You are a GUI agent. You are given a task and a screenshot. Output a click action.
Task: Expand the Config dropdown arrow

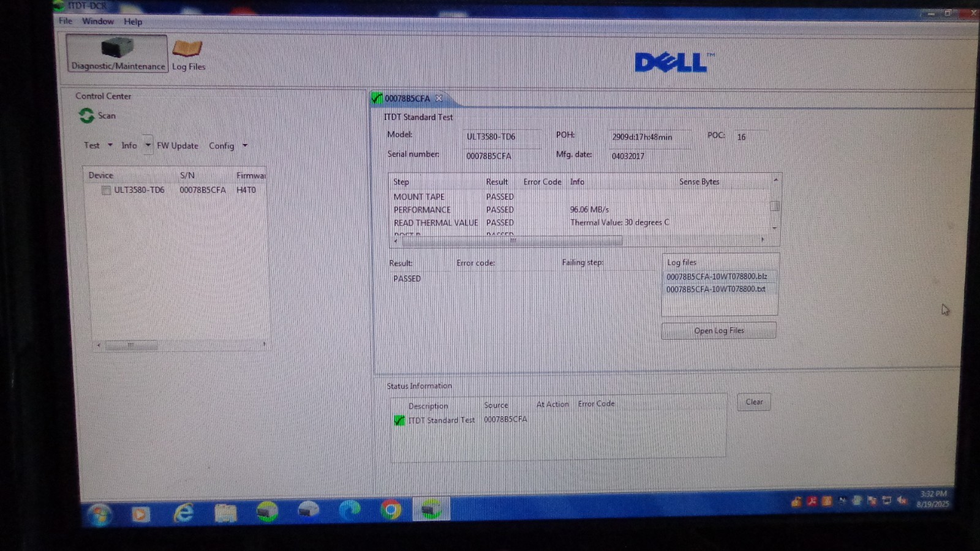(245, 146)
